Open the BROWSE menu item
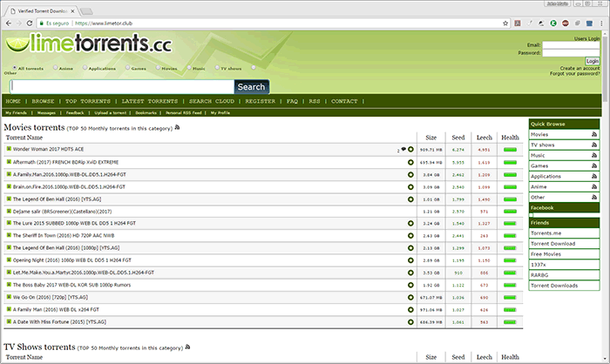The height and width of the screenshot is (364, 610). [44, 101]
